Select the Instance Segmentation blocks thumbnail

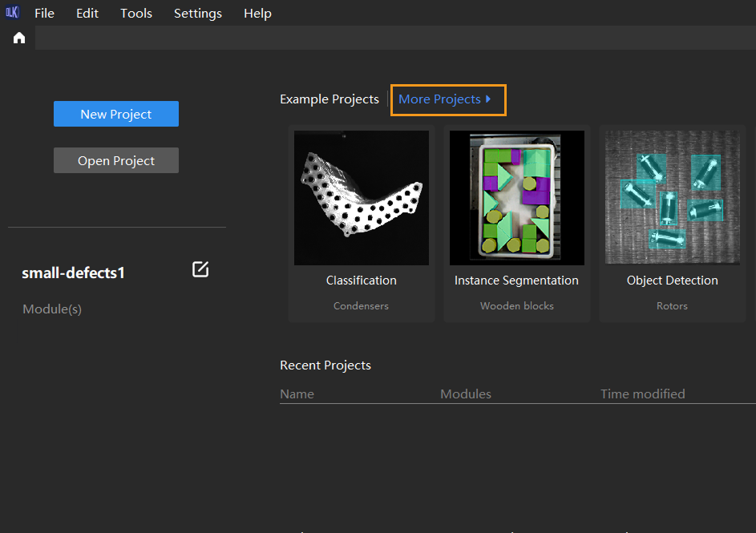[x=516, y=198]
